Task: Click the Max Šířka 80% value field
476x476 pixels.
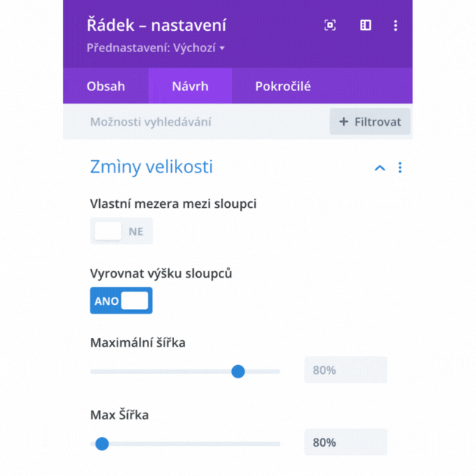Action: (x=345, y=442)
